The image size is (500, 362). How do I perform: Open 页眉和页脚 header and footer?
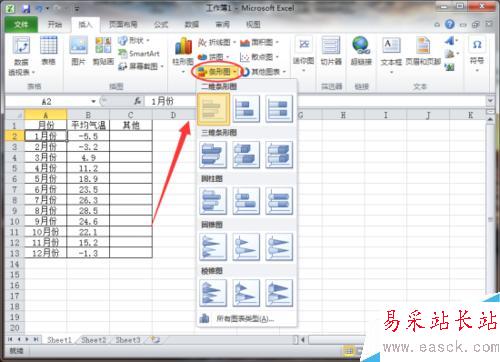pyautogui.click(x=423, y=51)
